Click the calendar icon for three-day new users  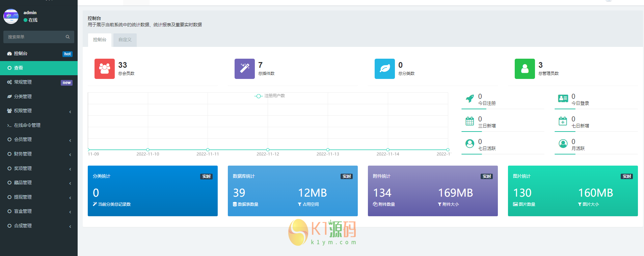pyautogui.click(x=469, y=121)
